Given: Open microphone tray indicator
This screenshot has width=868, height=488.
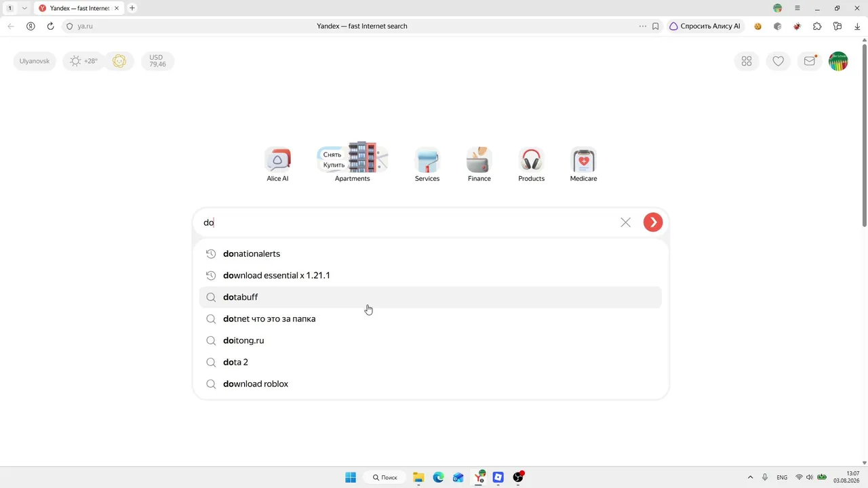Looking at the screenshot, I should point(765,477).
